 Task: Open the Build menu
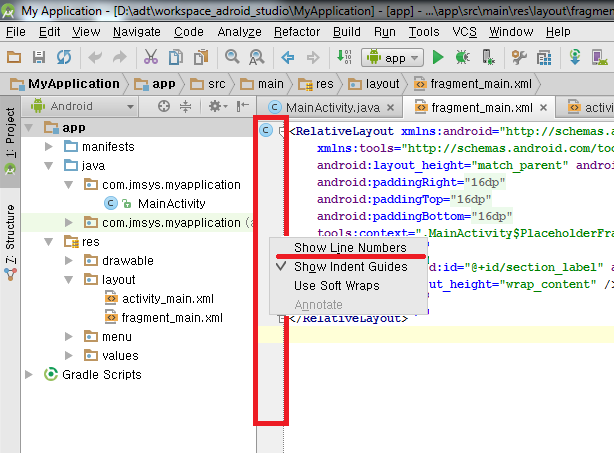(x=347, y=32)
